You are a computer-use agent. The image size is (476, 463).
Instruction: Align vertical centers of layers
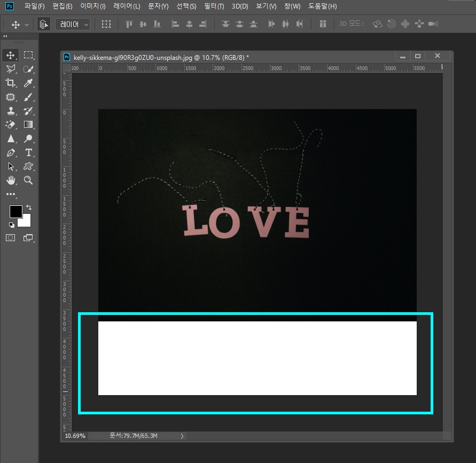coord(143,24)
